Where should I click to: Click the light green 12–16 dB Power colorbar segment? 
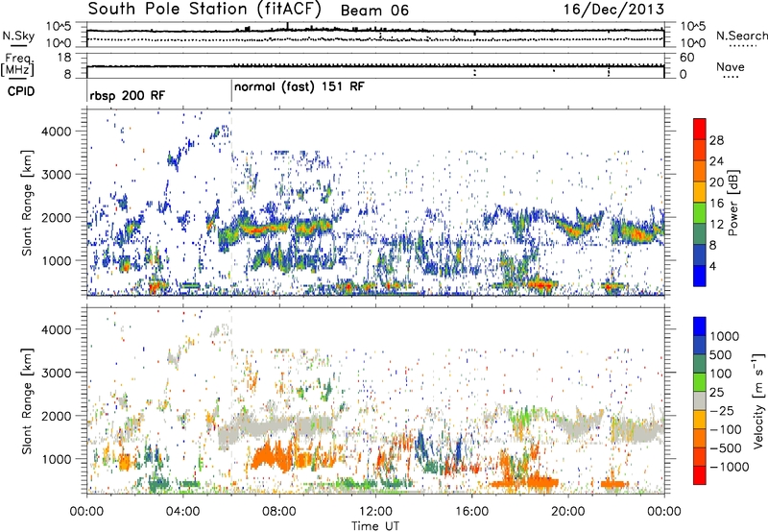(700, 213)
